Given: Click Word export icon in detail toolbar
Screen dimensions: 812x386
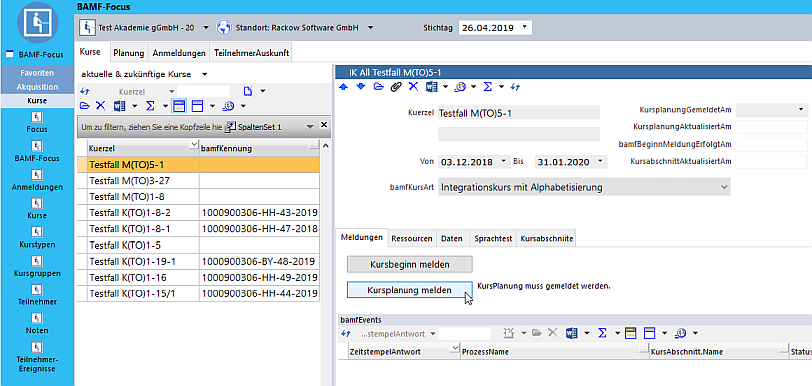Looking at the screenshot, I should [x=431, y=87].
